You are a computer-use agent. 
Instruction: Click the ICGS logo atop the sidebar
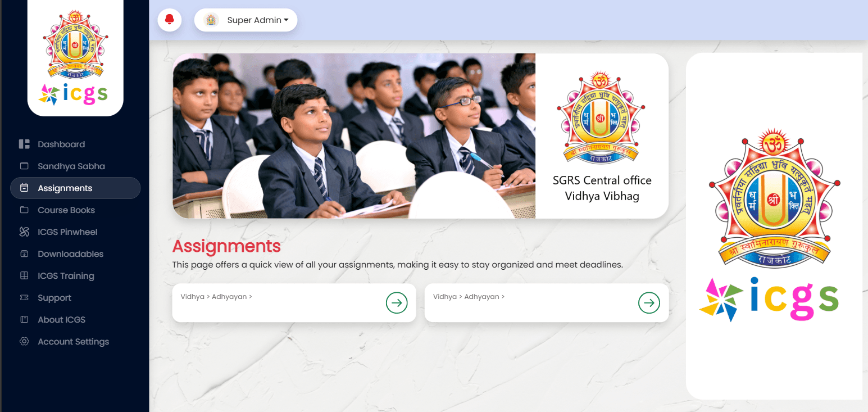[75, 57]
